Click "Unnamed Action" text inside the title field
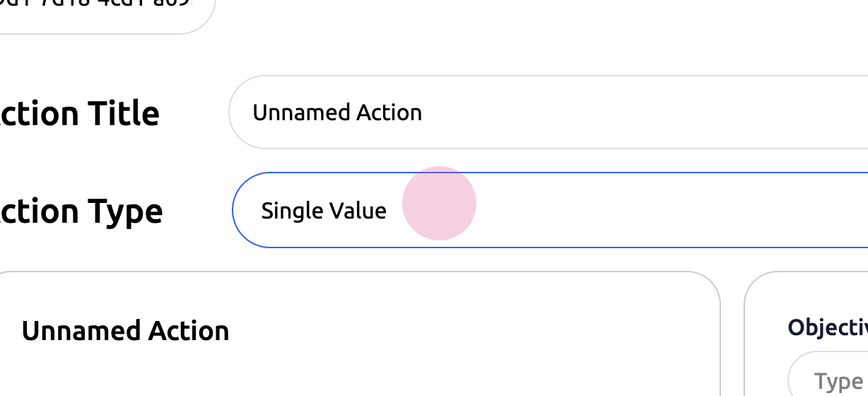The image size is (868, 396). tap(337, 112)
